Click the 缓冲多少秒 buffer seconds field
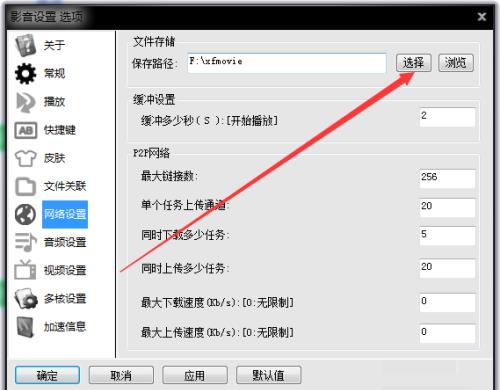Screen dimensions: 500x390 pyautogui.click(x=448, y=117)
